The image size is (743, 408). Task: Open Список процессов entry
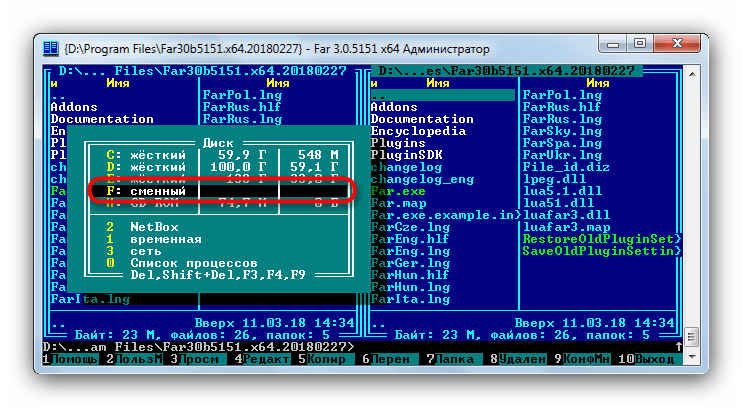pos(182,263)
